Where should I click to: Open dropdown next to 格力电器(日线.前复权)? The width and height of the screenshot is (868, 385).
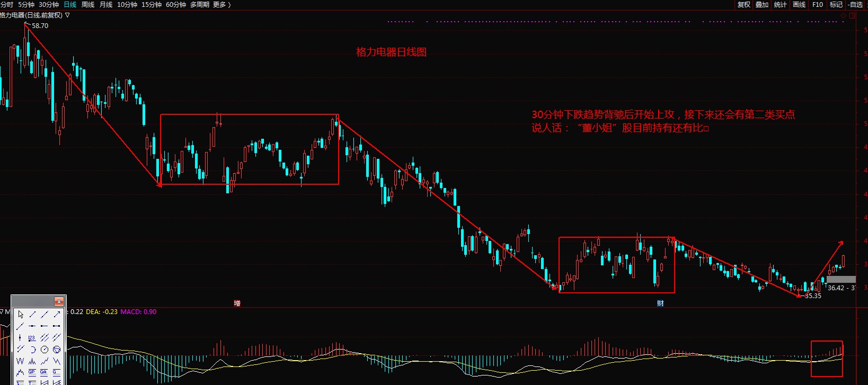coord(67,15)
